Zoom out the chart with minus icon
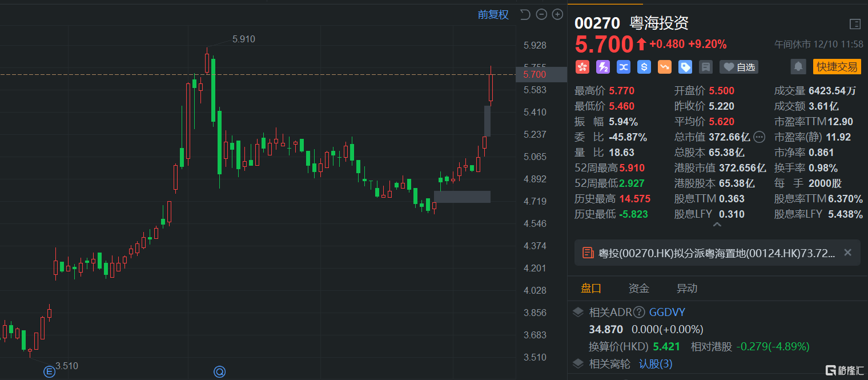The height and width of the screenshot is (380, 868). (x=541, y=15)
